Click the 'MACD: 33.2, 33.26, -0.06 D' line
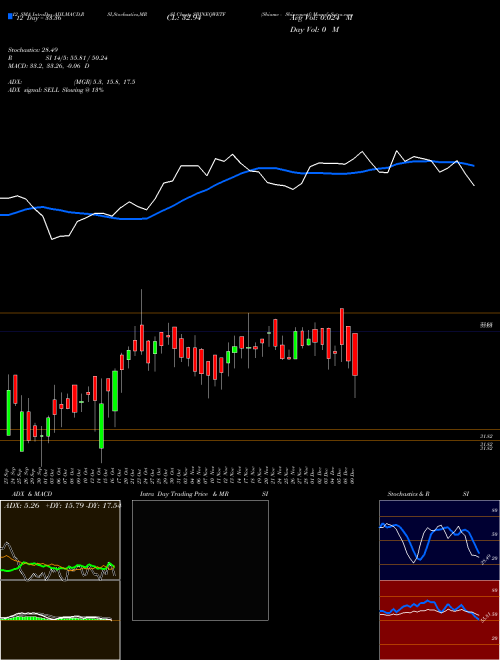 (48, 66)
